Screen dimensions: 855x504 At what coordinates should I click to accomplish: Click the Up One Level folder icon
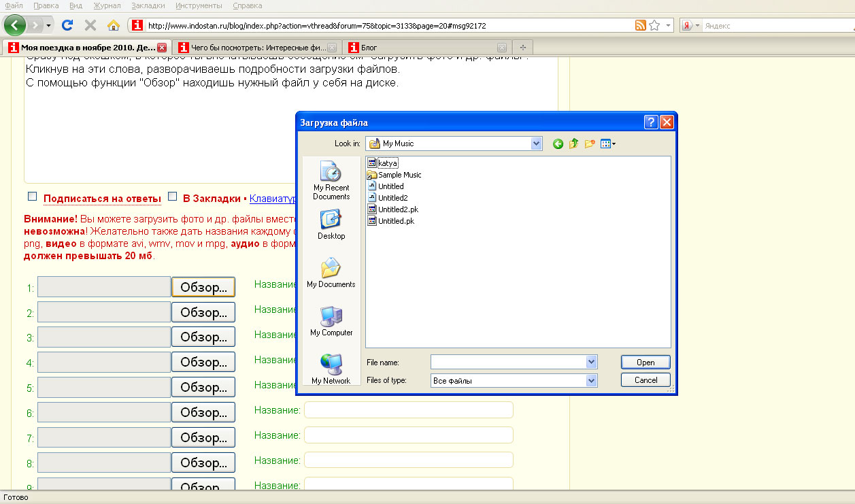point(573,144)
